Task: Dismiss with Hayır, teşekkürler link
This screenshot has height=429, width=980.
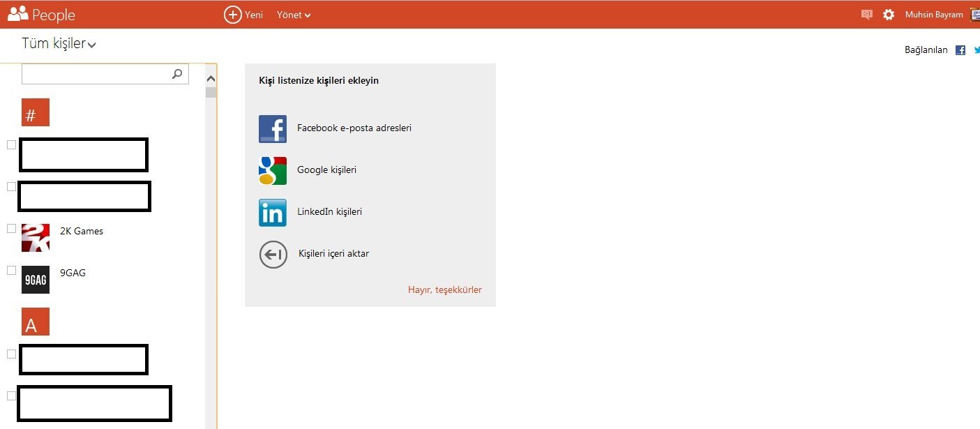Action: (x=445, y=290)
